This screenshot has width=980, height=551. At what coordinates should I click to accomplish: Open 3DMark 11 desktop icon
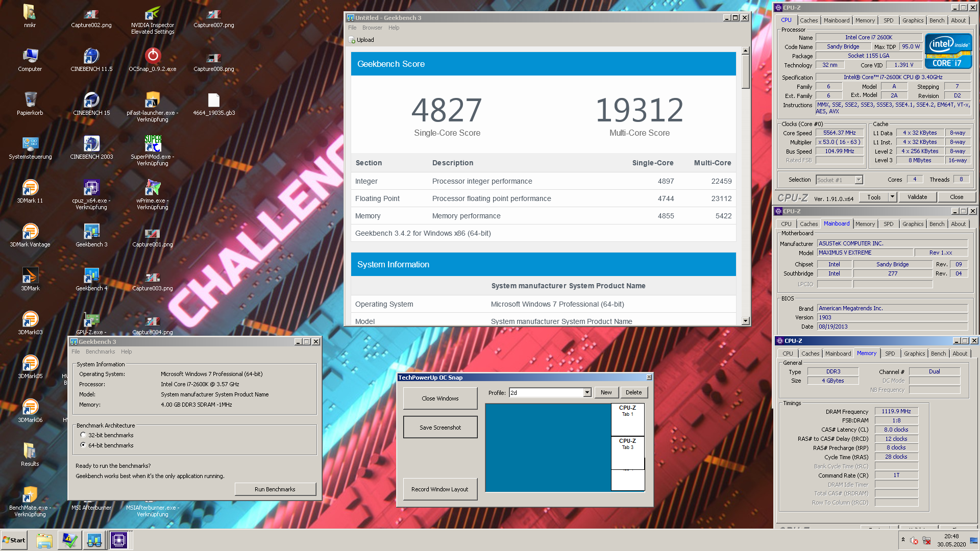pyautogui.click(x=30, y=191)
